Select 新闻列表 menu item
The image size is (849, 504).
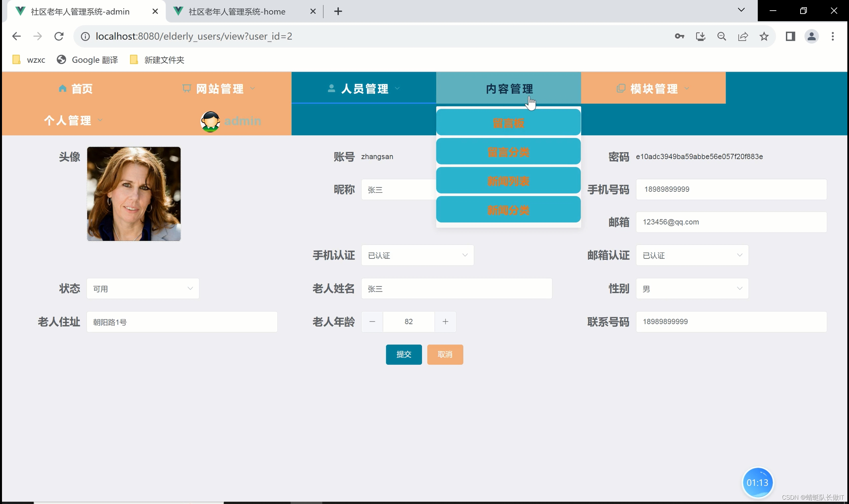508,181
